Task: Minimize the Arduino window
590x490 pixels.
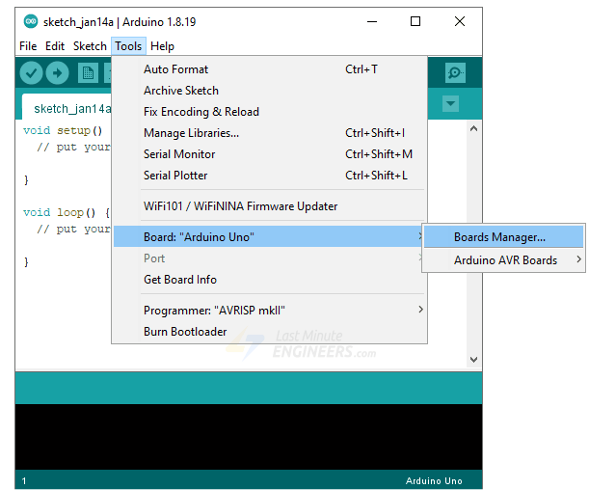Action: pos(372,21)
